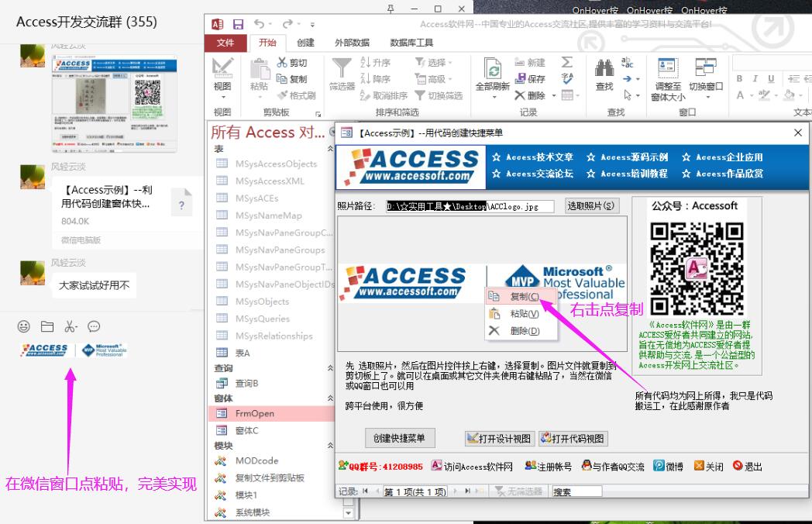The height and width of the screenshot is (524, 812).
Task: Click the 访问Access软件网 link
Action: [473, 467]
